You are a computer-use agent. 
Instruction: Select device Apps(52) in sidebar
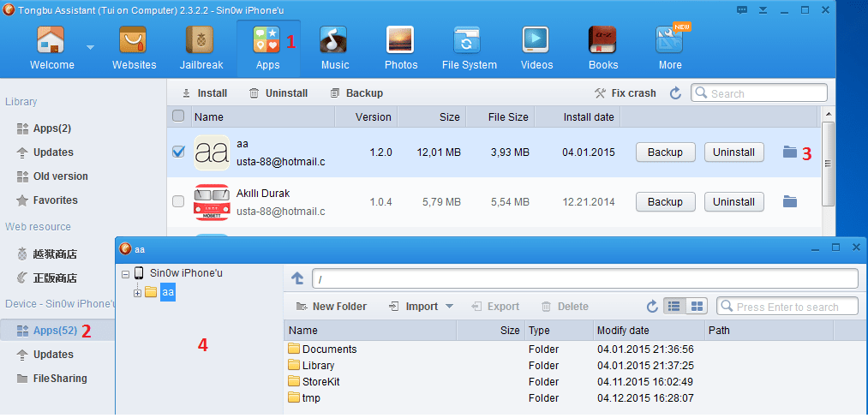pos(56,331)
